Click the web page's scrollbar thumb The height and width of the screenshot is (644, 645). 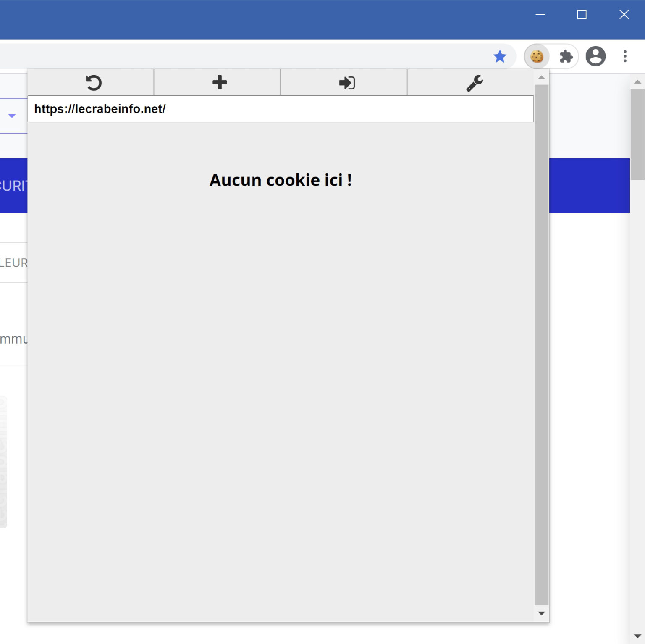pyautogui.click(x=637, y=134)
